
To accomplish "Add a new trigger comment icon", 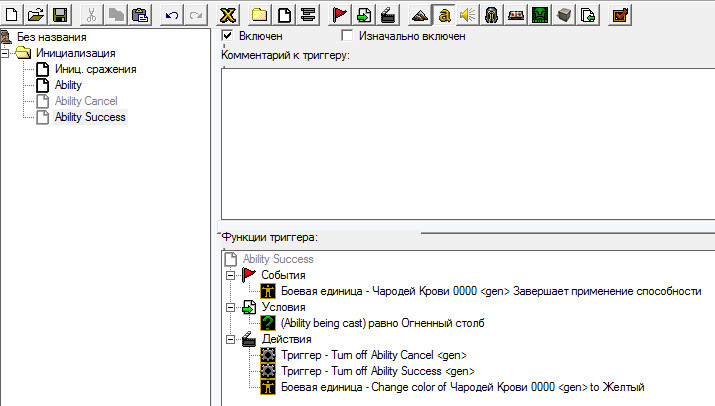I will (308, 15).
